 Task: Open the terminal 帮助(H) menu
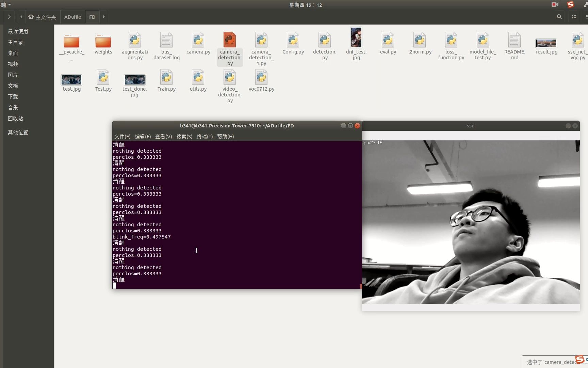click(226, 137)
